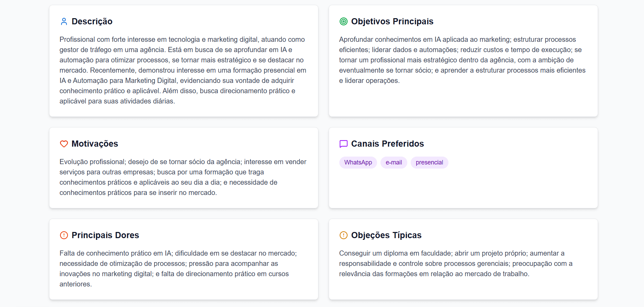This screenshot has width=644, height=307.
Task: Select the Descrição title text
Action: pyautogui.click(x=92, y=21)
